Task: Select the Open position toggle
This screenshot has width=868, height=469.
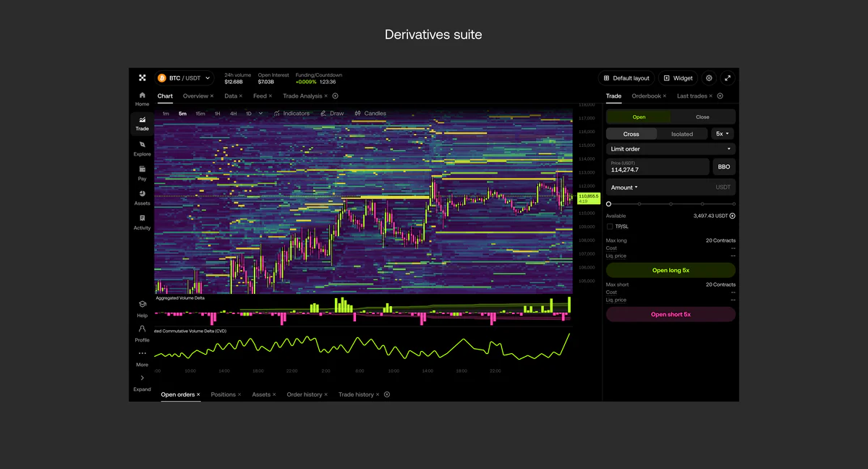Action: pos(639,117)
